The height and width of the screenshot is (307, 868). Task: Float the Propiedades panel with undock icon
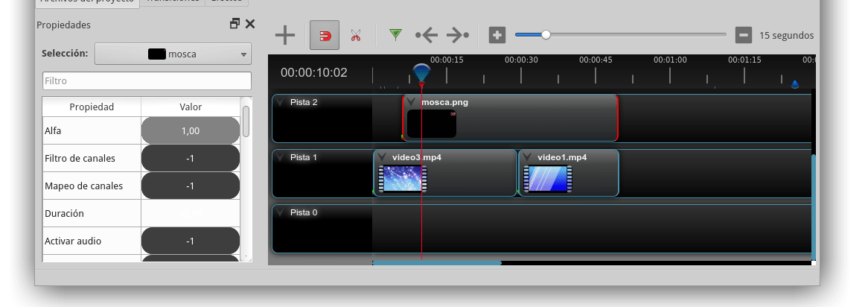coord(234,24)
